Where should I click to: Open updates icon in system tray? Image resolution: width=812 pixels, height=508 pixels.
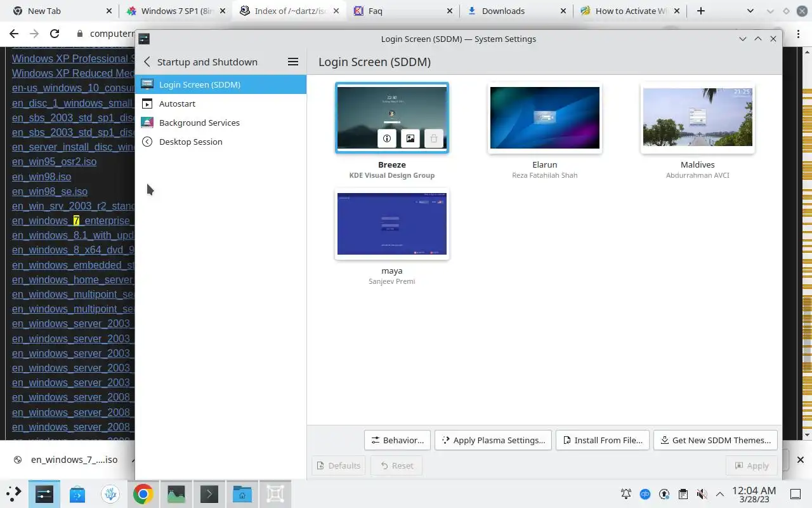point(664,493)
